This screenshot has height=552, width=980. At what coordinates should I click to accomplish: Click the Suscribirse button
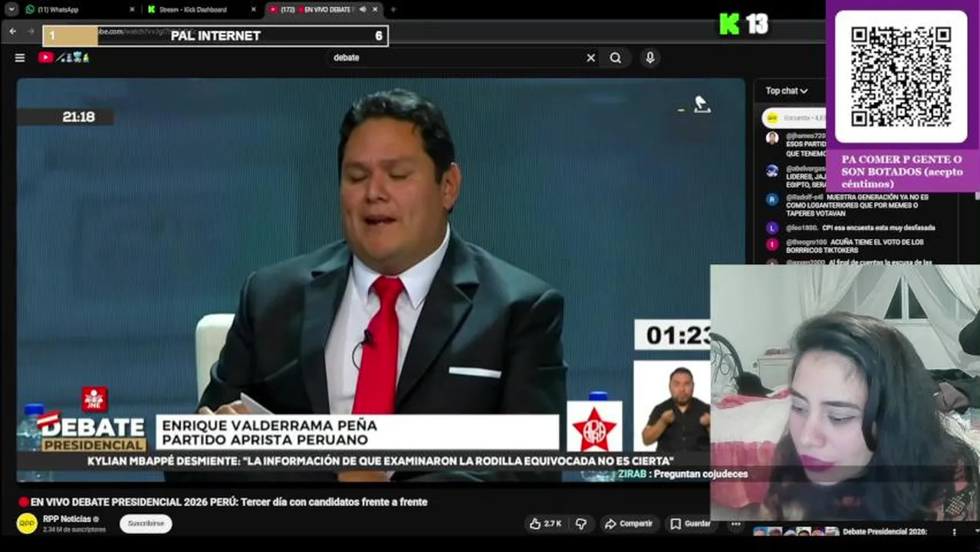(146, 524)
